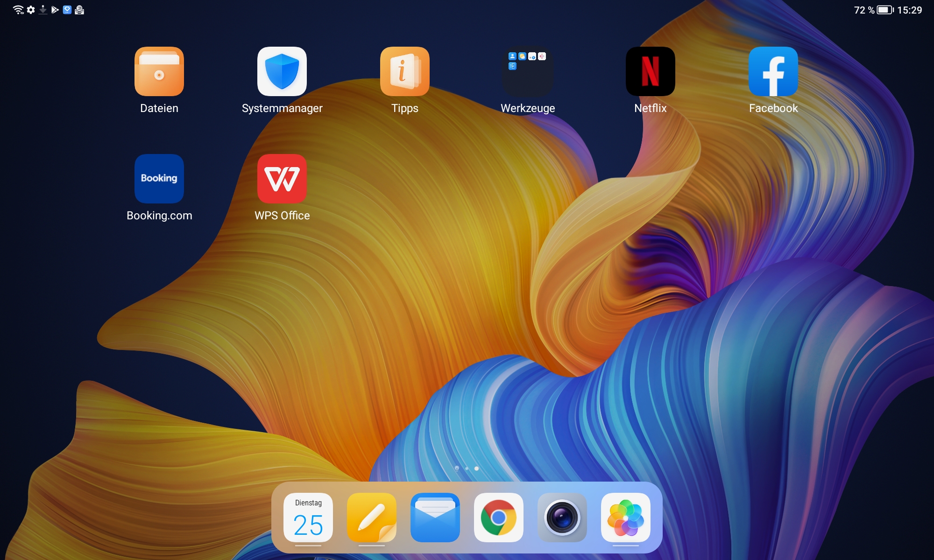Tap the Tipps label text

click(x=405, y=109)
